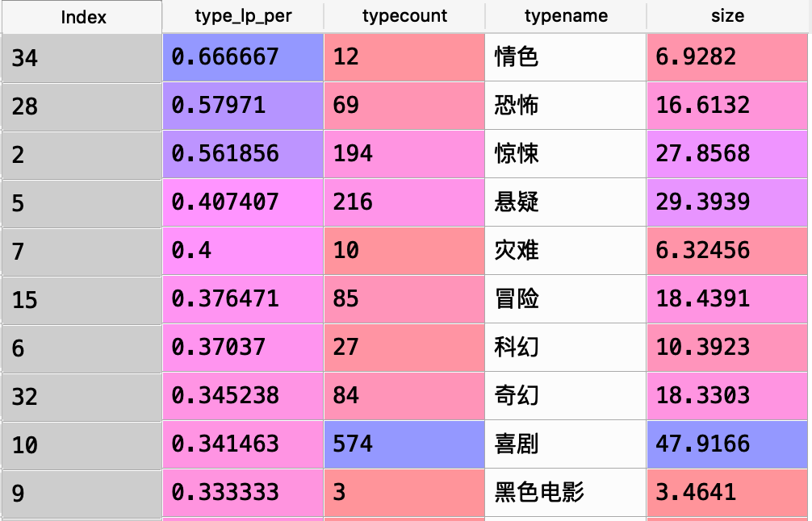Image resolution: width=812 pixels, height=521 pixels.
Task: Select index row 6
Action: point(82,348)
